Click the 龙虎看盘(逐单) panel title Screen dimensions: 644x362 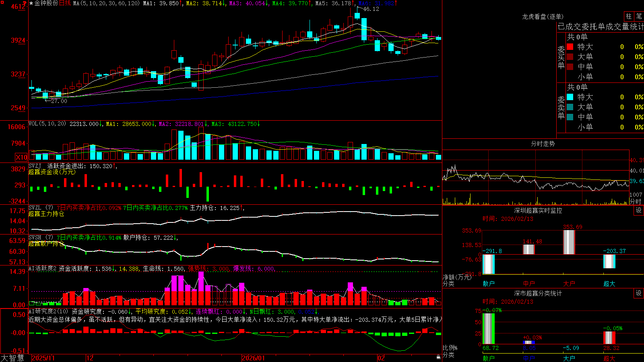pyautogui.click(x=543, y=16)
